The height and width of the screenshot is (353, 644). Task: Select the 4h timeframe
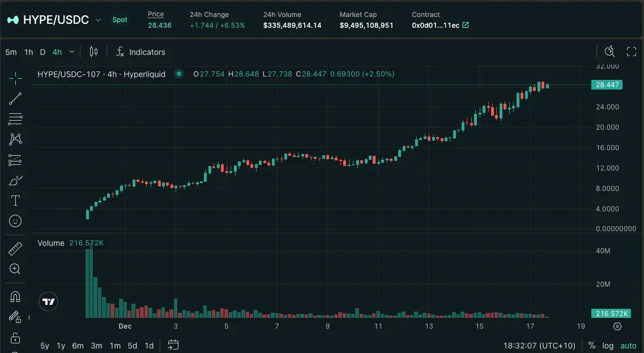tap(57, 52)
